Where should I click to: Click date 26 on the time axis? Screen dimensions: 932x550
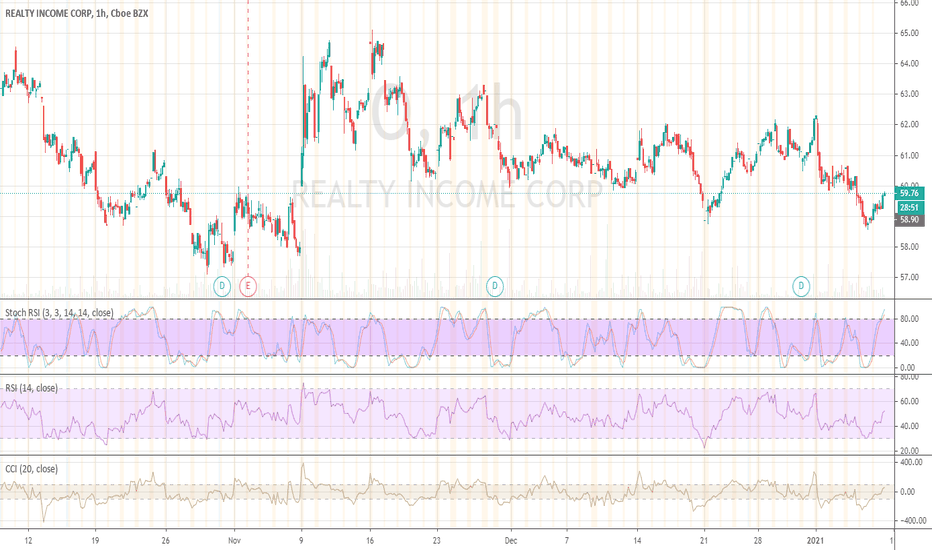click(165, 540)
